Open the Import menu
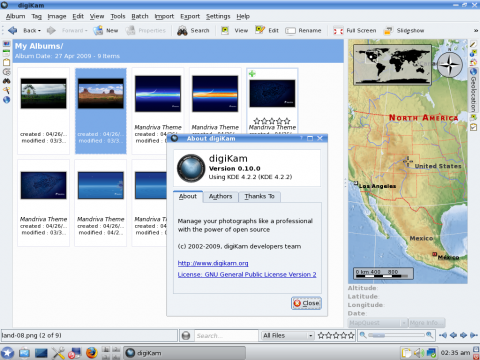Image resolution: width=480 pixels, height=360 pixels. [164, 16]
